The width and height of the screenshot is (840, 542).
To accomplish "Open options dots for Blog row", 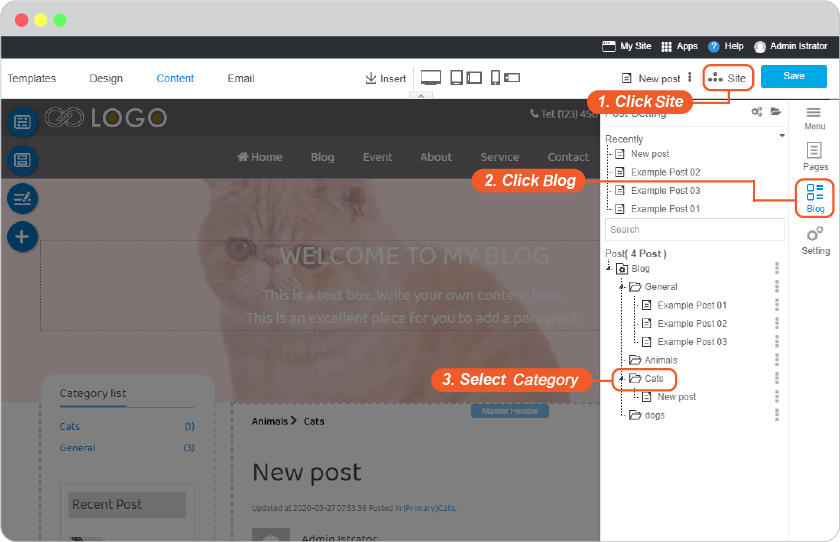I will coord(777,268).
